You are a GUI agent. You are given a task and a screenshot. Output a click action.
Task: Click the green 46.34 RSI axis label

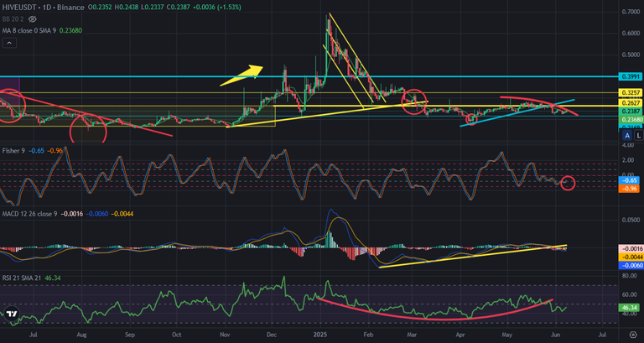630,307
